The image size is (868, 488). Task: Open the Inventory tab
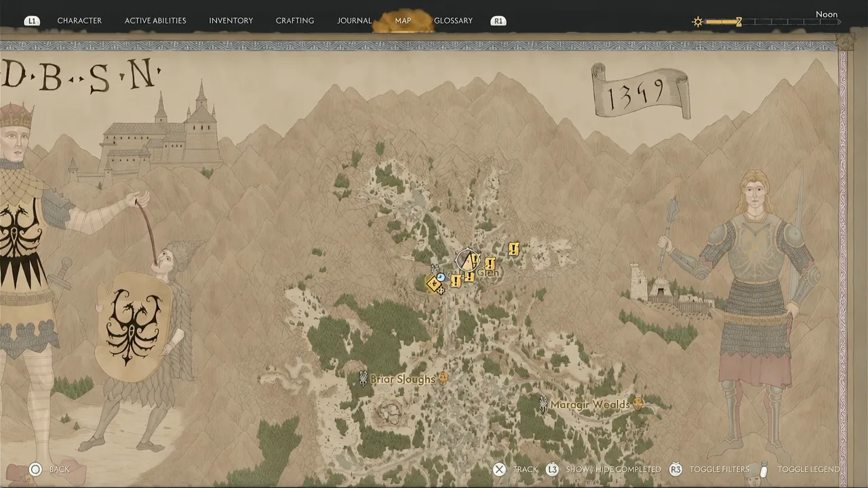tap(231, 20)
